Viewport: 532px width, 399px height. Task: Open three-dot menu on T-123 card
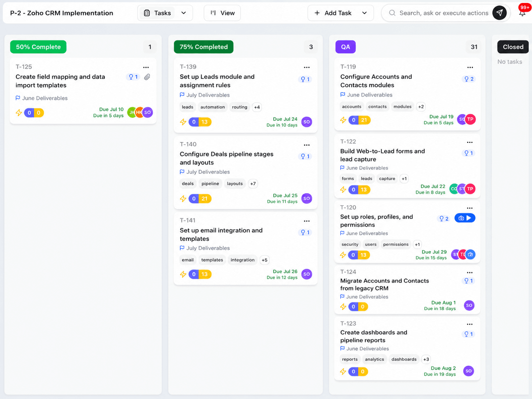[x=470, y=324]
